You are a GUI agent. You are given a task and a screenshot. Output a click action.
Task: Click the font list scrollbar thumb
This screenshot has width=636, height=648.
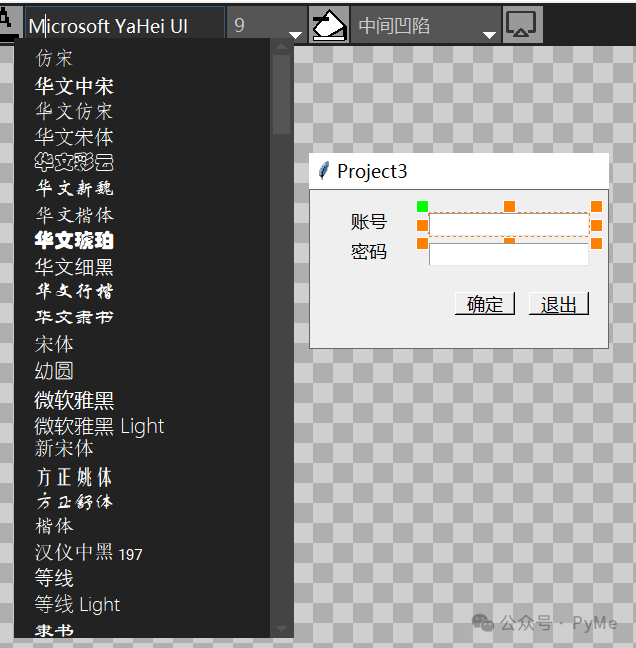(x=281, y=94)
